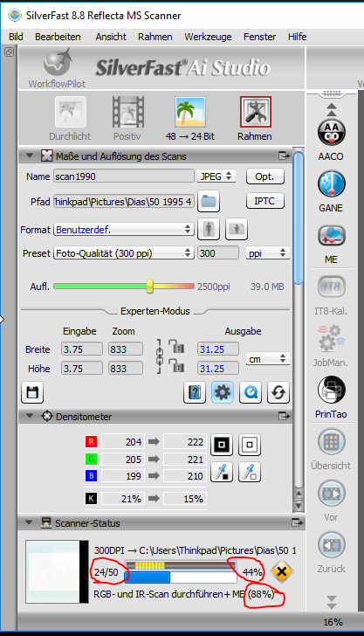Open the help book icon
This screenshot has height=636, width=364.
pos(195,392)
